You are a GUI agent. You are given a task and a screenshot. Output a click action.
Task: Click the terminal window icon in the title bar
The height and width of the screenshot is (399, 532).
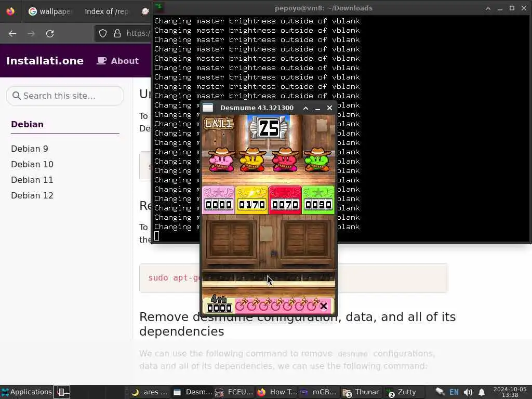point(158,7)
